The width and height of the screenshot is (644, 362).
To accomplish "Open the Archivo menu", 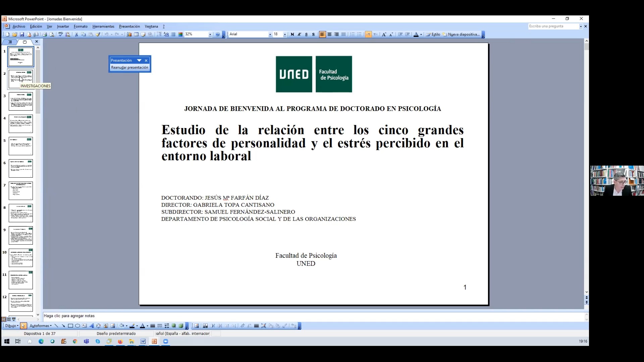I will coord(19,26).
